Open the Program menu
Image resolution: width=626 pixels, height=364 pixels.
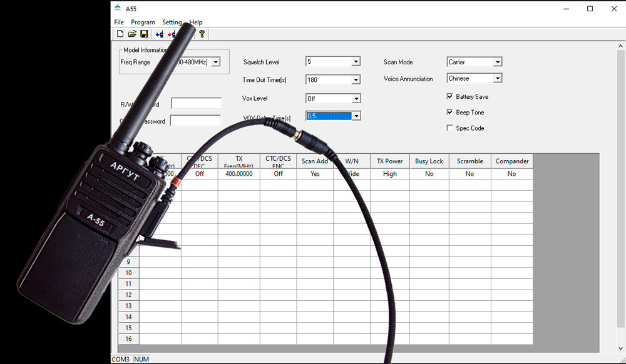[x=143, y=23]
